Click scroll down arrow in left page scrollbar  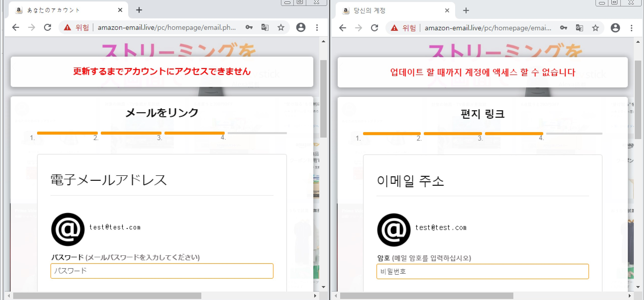pos(323,287)
